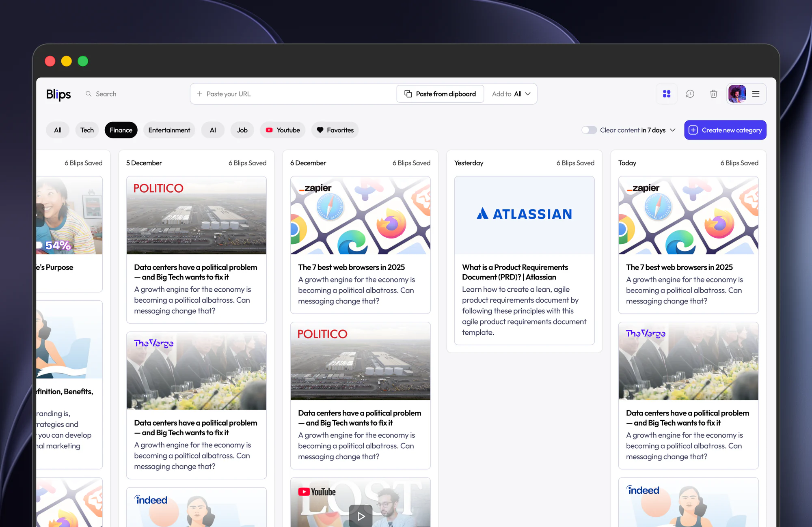The width and height of the screenshot is (812, 527).
Task: Open the browser icons thumbnail, 6 December
Action: 361,215
